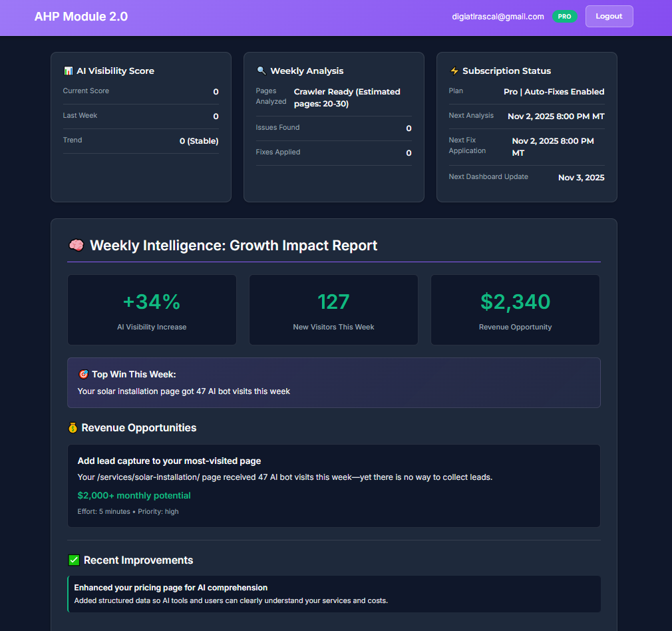Click the +34% AI Visibility Increase card
The image size is (672, 631).
[152, 310]
